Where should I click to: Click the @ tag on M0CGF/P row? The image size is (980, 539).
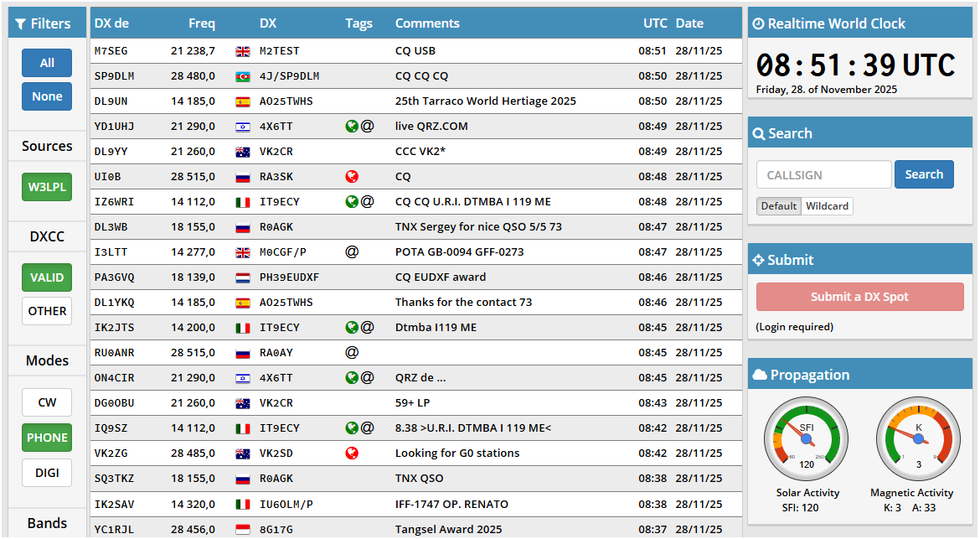[352, 251]
